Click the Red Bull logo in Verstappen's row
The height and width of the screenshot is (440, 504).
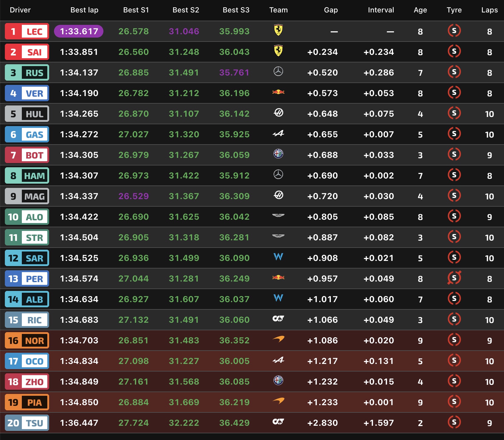pyautogui.click(x=278, y=92)
